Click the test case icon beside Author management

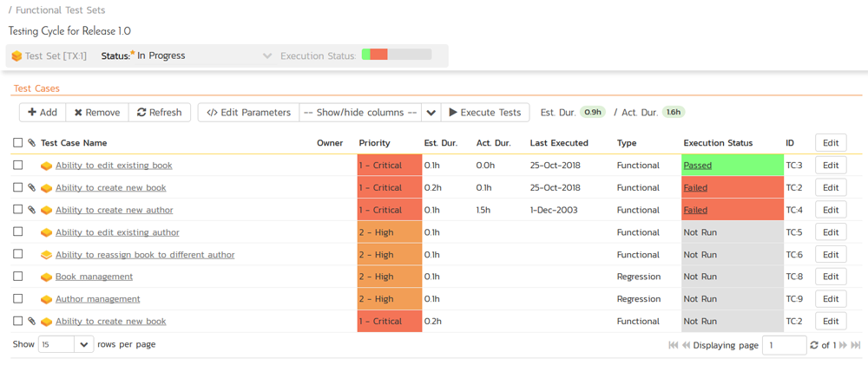[46, 299]
